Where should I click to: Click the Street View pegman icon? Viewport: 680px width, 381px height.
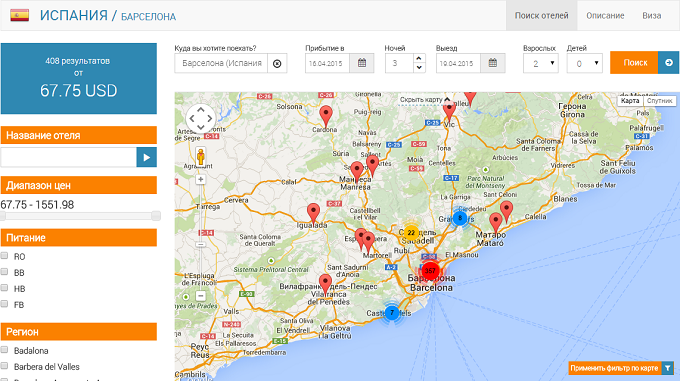tap(201, 156)
